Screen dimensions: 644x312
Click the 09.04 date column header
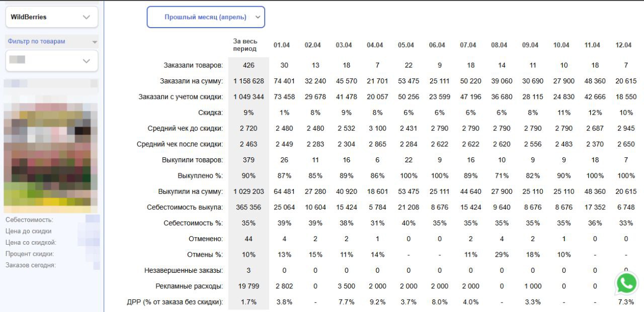pyautogui.click(x=530, y=45)
